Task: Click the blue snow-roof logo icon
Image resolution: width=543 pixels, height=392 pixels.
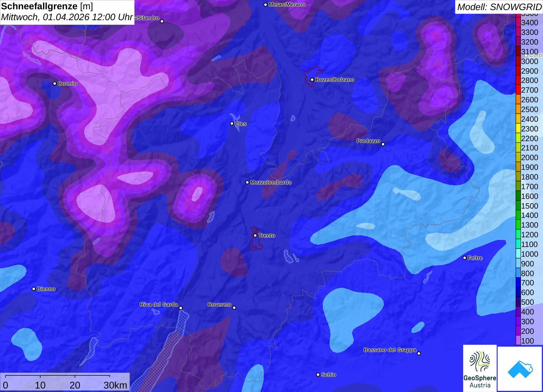Action: (x=520, y=369)
